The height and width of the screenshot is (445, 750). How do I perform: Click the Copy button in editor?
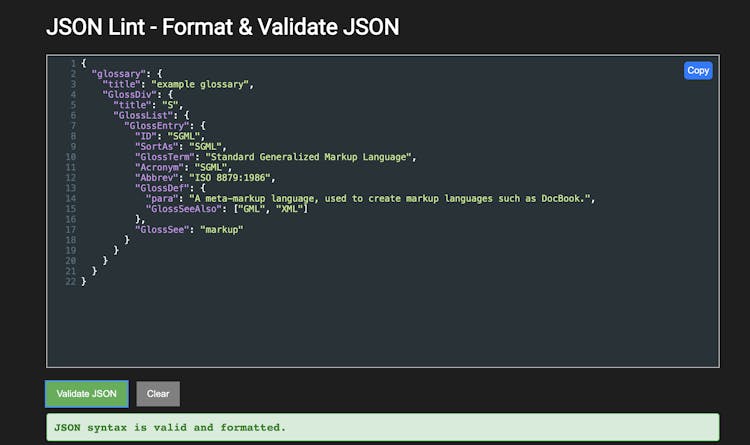(x=698, y=70)
